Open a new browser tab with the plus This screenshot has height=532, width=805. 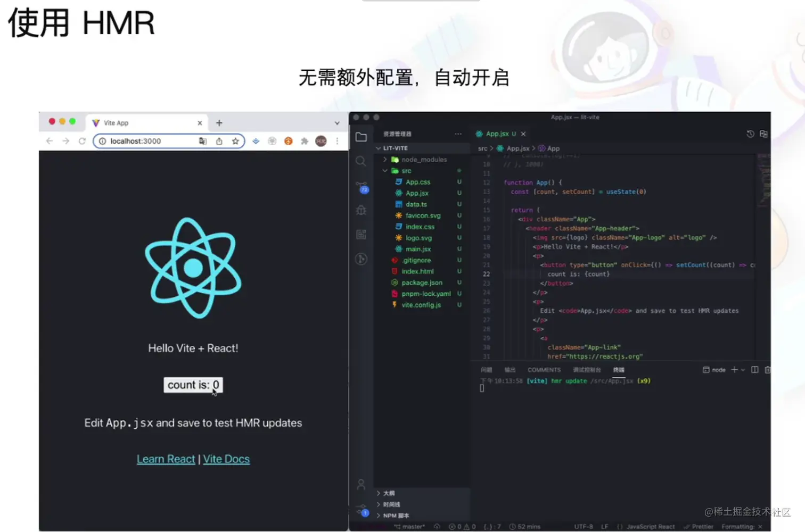[x=219, y=123]
